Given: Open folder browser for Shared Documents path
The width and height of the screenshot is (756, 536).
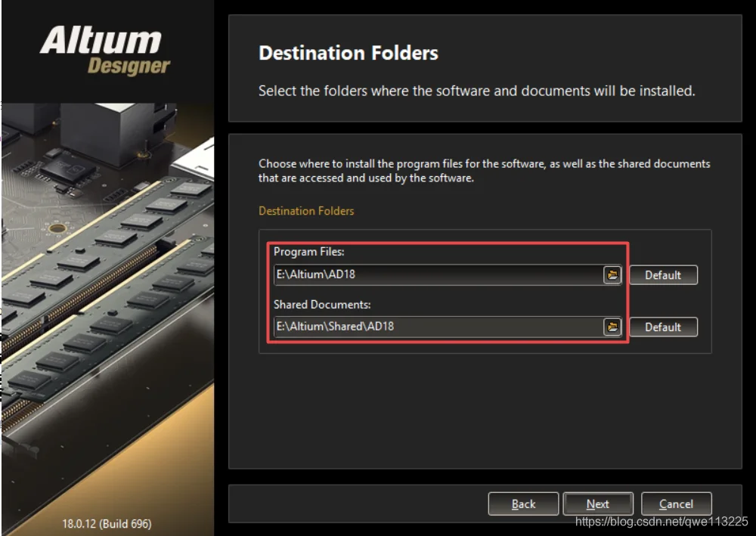Looking at the screenshot, I should coord(612,327).
